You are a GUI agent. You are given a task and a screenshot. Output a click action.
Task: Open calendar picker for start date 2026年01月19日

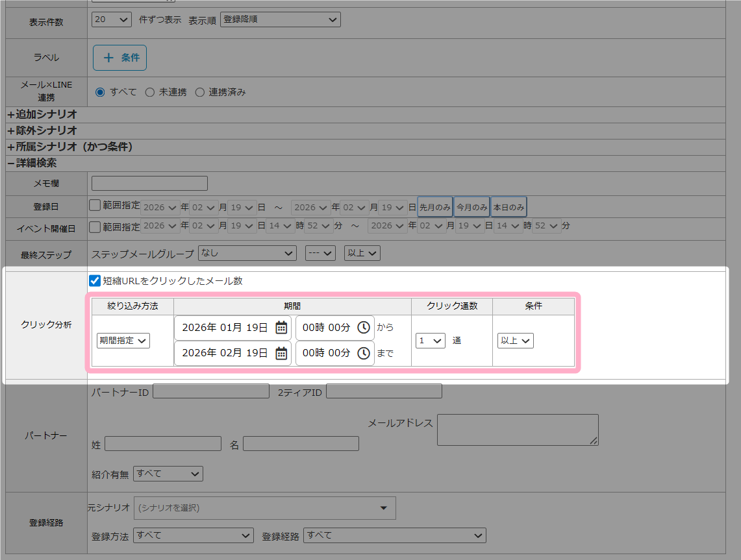[x=281, y=328]
